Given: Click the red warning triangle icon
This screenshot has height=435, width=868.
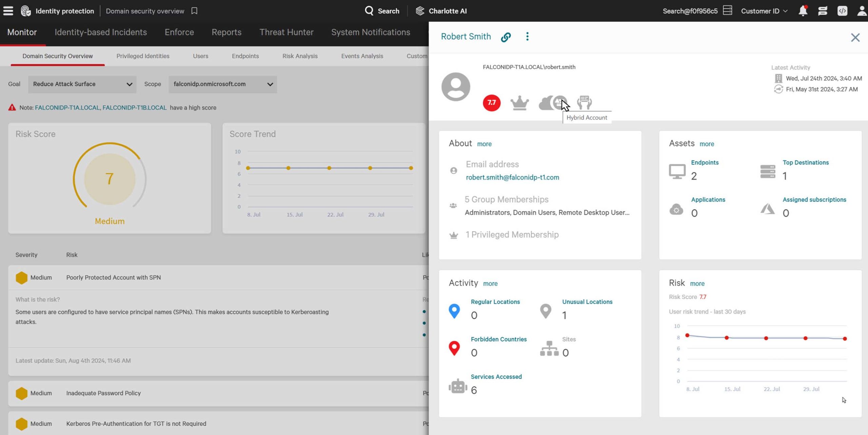Looking at the screenshot, I should pyautogui.click(x=12, y=108).
